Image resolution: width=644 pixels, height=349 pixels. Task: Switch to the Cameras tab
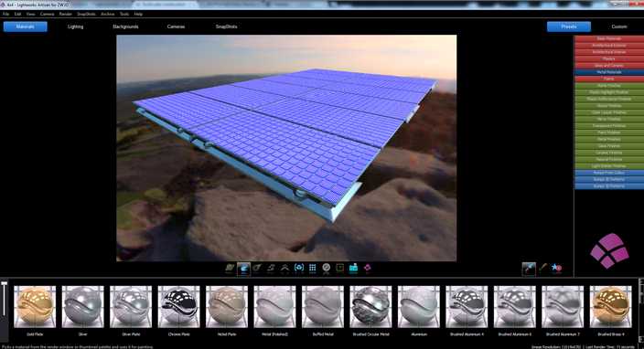pos(176,26)
